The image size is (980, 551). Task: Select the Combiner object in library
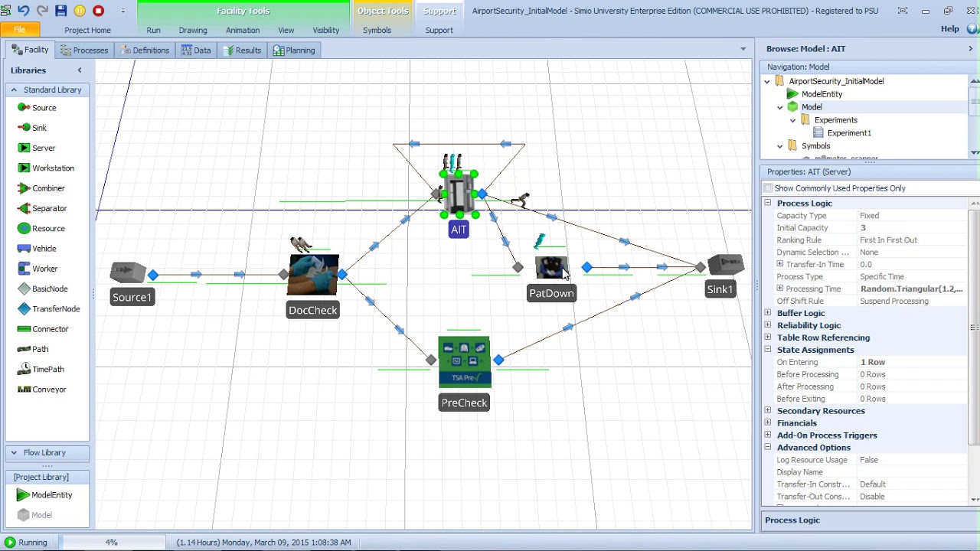[x=41, y=188]
